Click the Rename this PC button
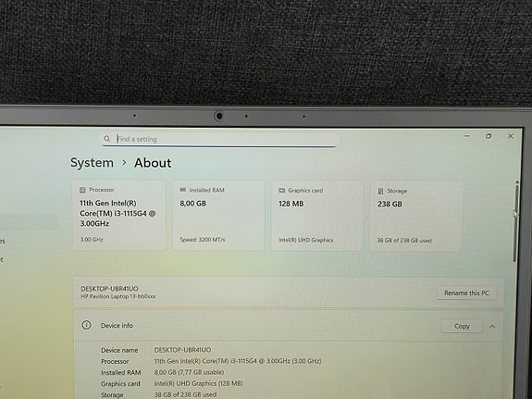The width and height of the screenshot is (532, 399). click(x=466, y=293)
